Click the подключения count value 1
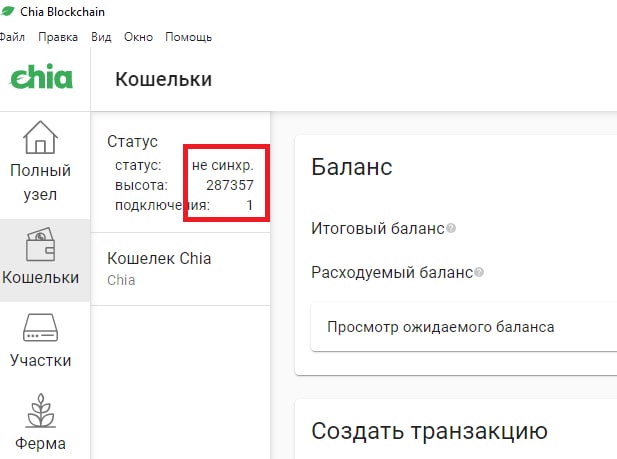The width and height of the screenshot is (617, 459). (249, 205)
